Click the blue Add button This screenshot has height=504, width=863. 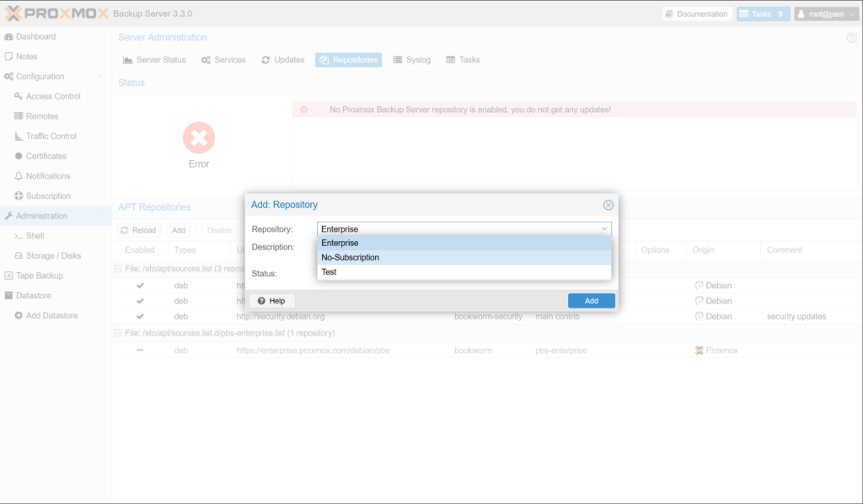(591, 301)
